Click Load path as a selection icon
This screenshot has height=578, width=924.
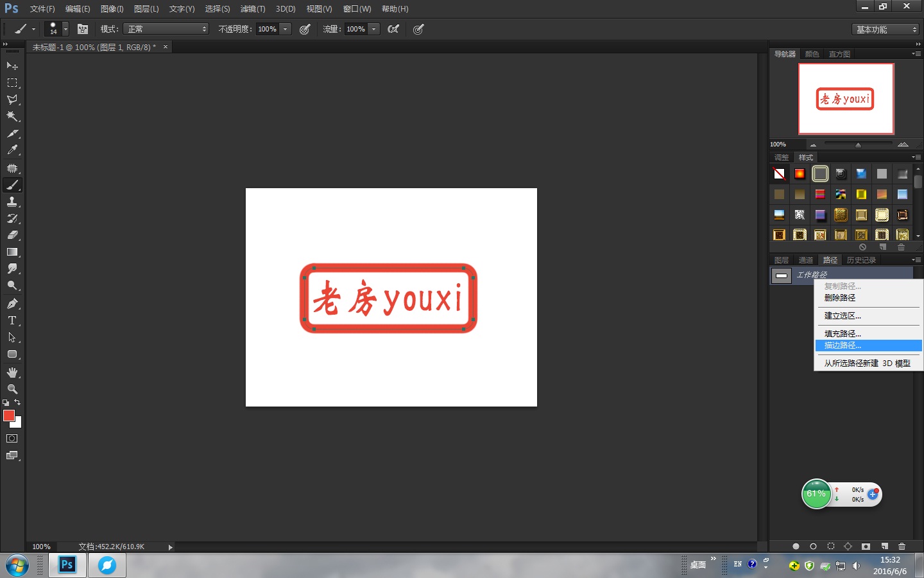coord(831,547)
